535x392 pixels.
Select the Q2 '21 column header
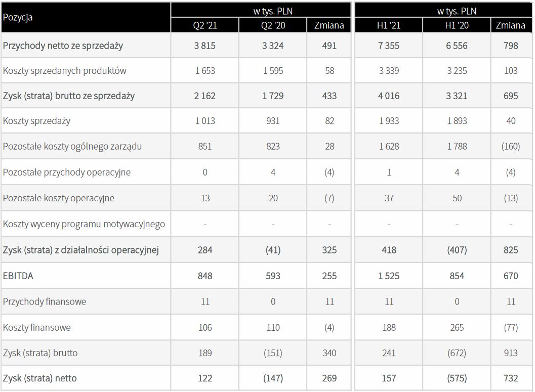[x=205, y=26]
